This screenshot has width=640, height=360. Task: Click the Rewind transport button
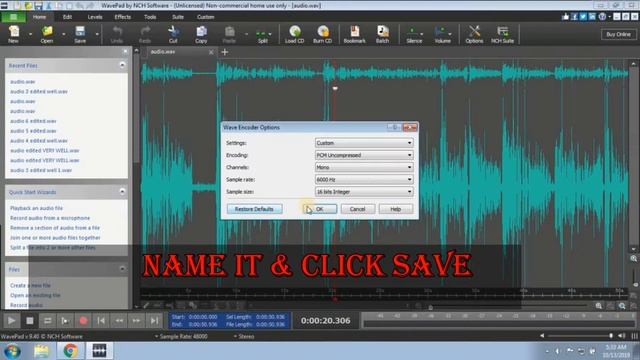coord(119,321)
